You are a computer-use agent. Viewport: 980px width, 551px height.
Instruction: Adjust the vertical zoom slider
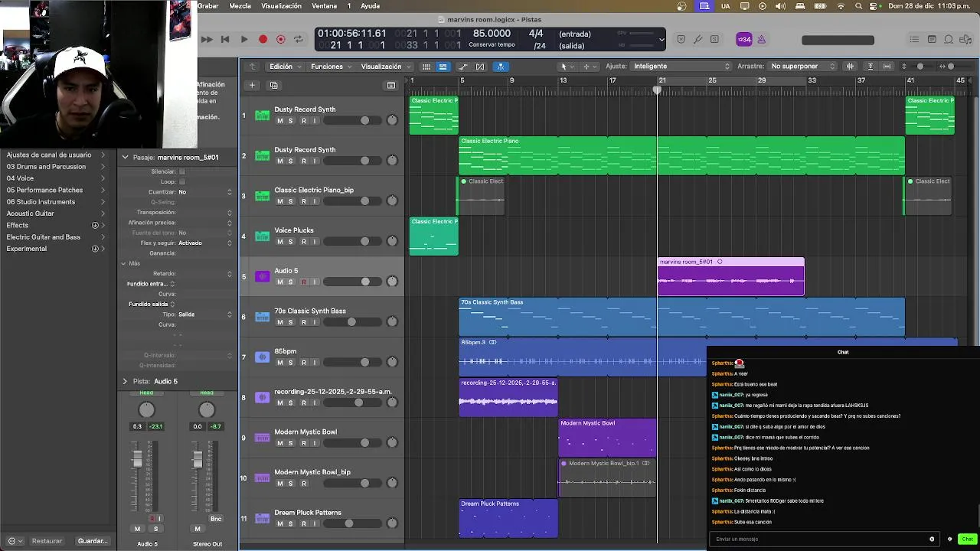920,67
